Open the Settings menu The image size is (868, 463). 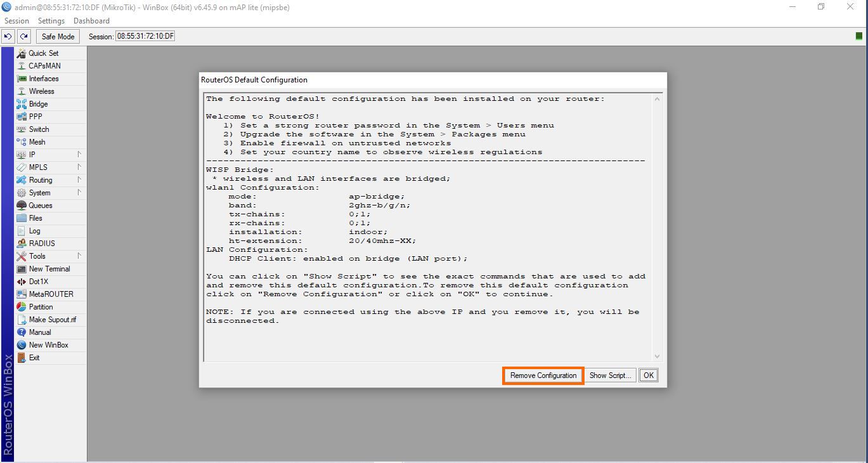click(51, 21)
